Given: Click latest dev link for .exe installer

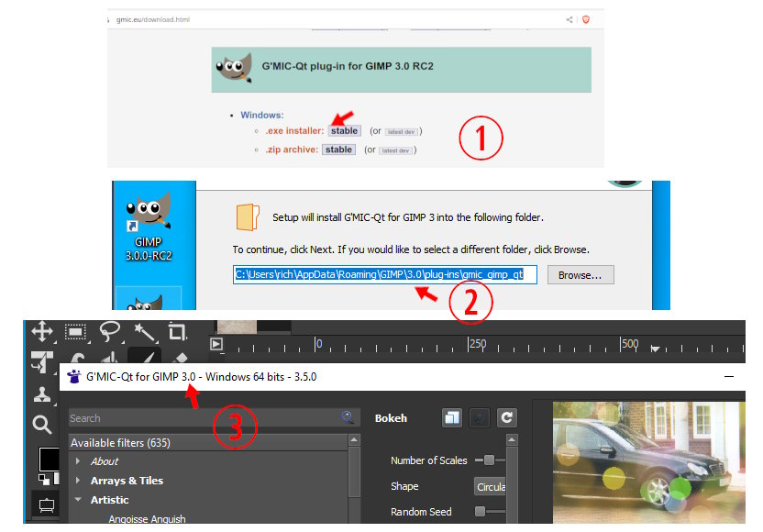Looking at the screenshot, I should click(x=402, y=132).
